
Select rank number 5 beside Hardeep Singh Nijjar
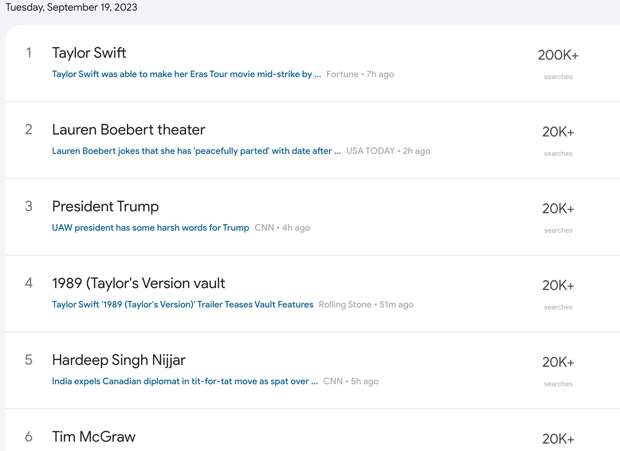coord(28,360)
